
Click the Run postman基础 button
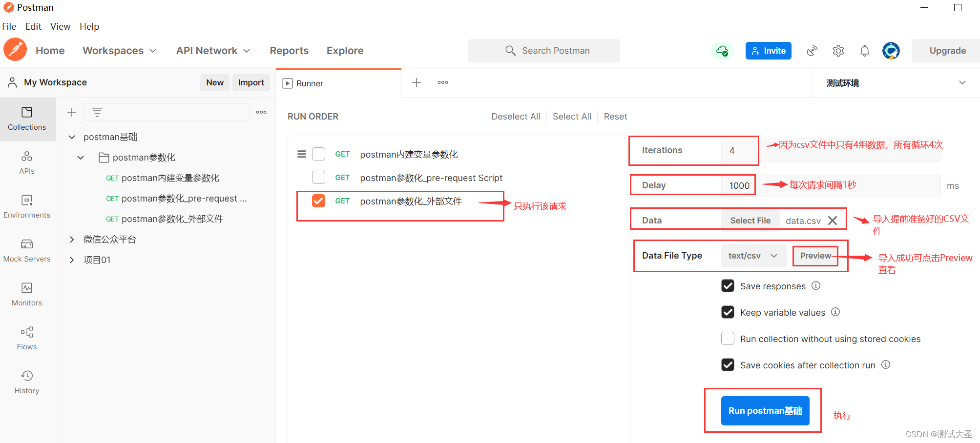point(765,411)
